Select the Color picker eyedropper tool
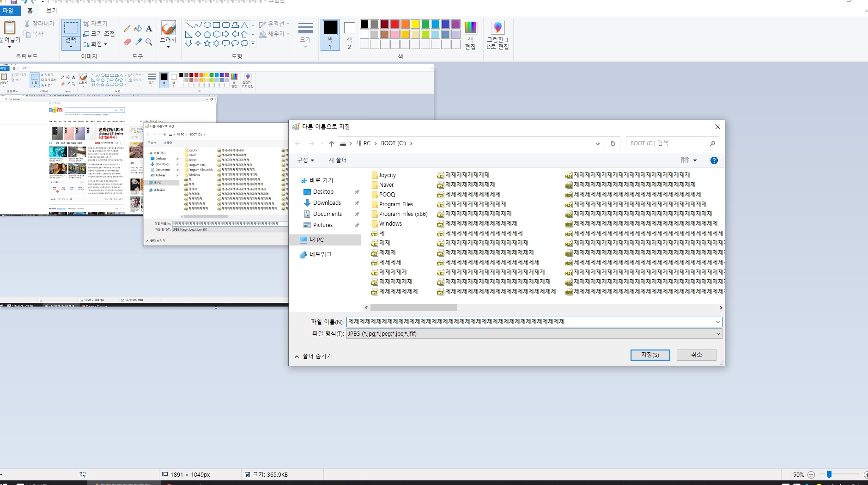Screen dimensions: 868x485 pyautogui.click(x=138, y=42)
